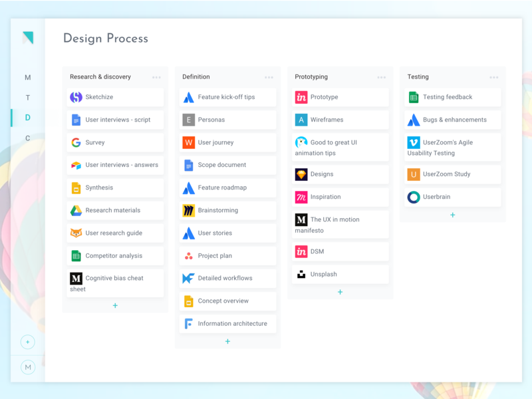Click the Unsplash icon
The image size is (532, 399).
(301, 274)
